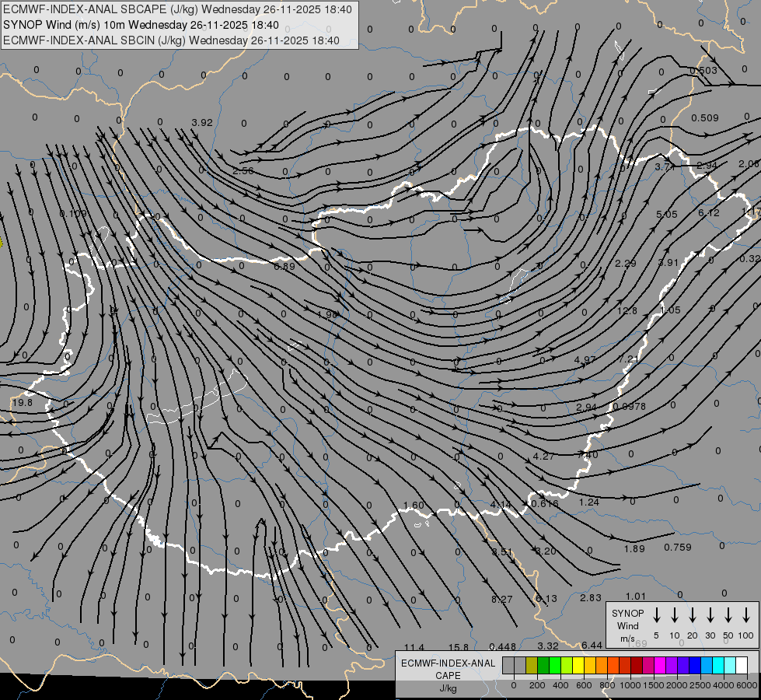This screenshot has height=700, width=761.
Task: Click map value 4.27
Action: (543, 457)
